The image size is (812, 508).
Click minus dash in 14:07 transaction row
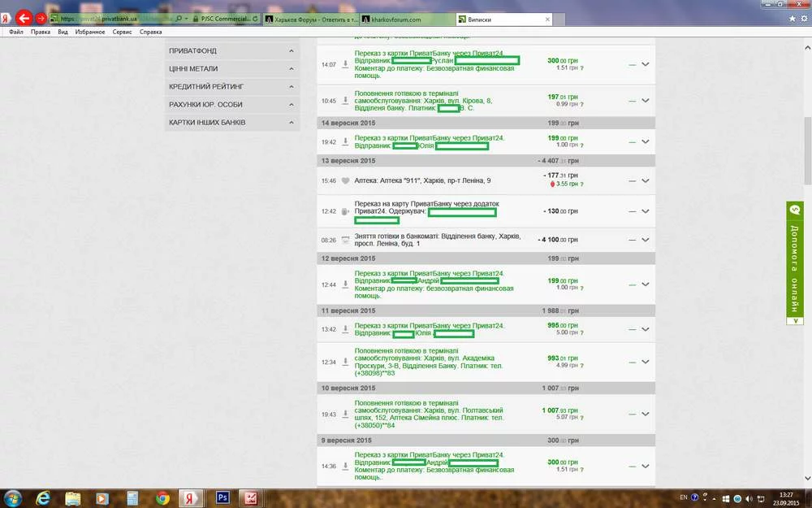pyautogui.click(x=632, y=65)
